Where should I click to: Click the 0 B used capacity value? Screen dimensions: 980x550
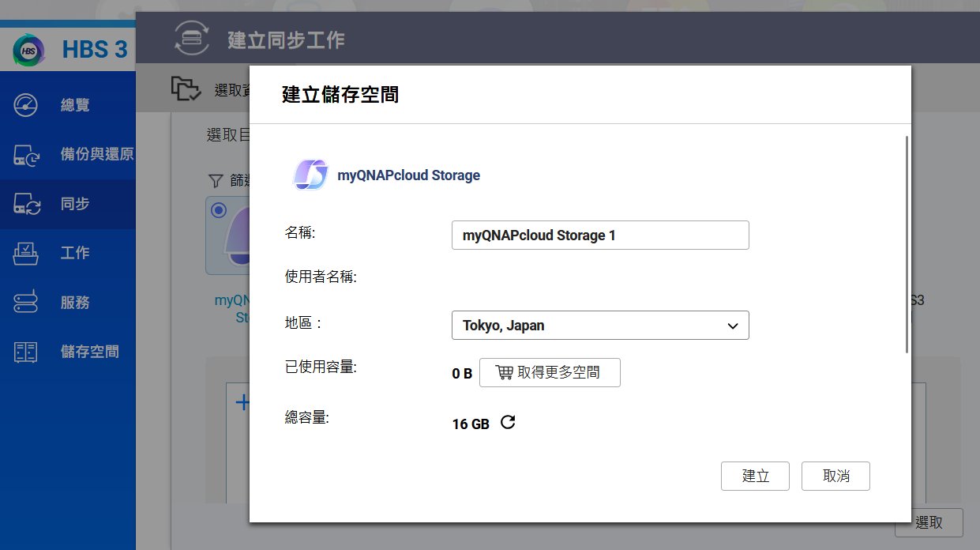coord(462,374)
